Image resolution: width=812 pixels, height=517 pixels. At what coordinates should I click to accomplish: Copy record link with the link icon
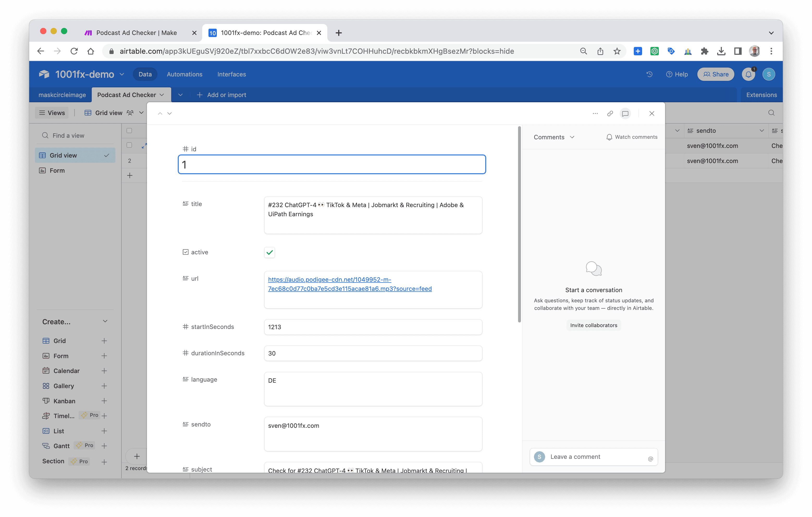610,113
